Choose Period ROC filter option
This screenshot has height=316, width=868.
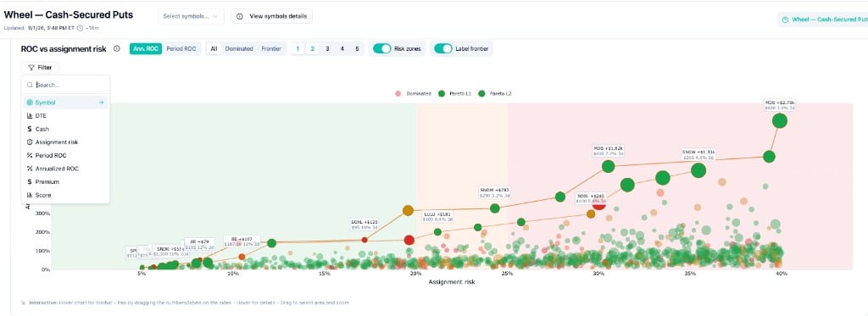coord(65,156)
